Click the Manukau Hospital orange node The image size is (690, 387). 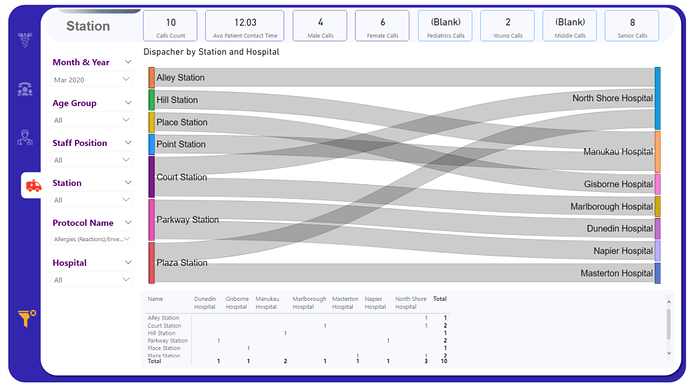point(657,151)
